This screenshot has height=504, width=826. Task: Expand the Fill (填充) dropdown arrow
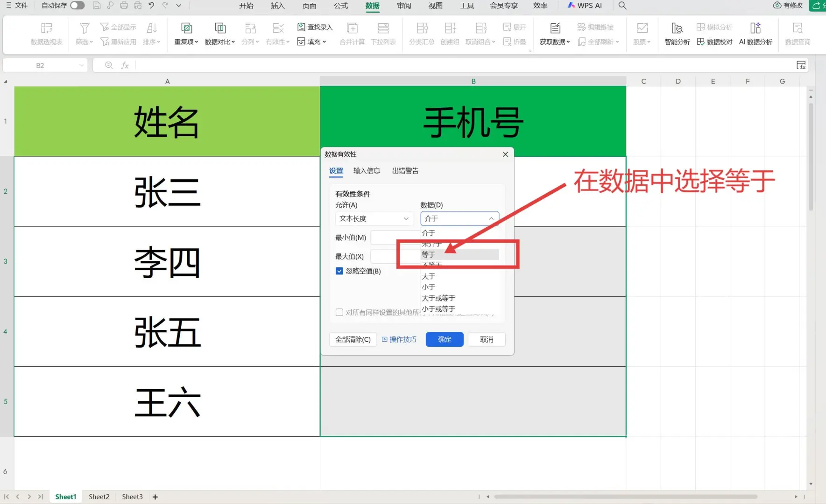(x=324, y=42)
